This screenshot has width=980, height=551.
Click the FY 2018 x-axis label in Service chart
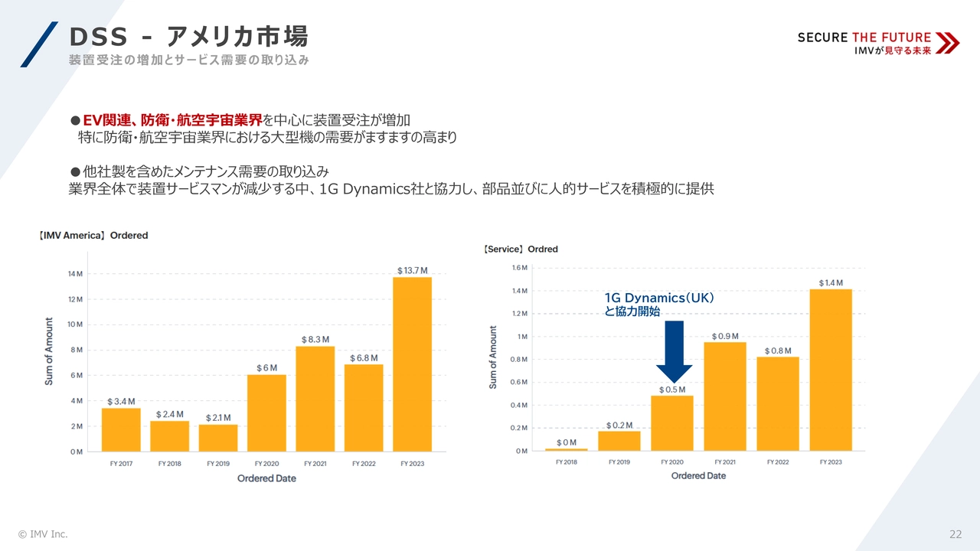coord(567,462)
